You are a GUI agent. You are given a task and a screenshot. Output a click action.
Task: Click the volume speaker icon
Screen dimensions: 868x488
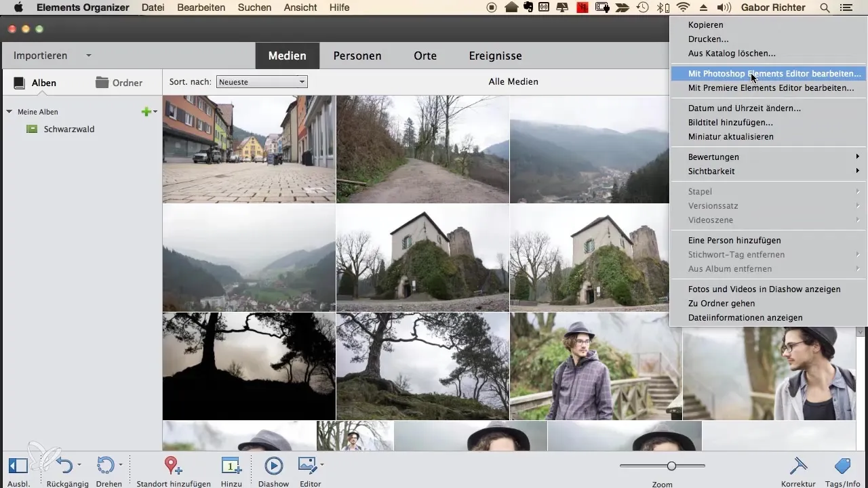tap(724, 7)
